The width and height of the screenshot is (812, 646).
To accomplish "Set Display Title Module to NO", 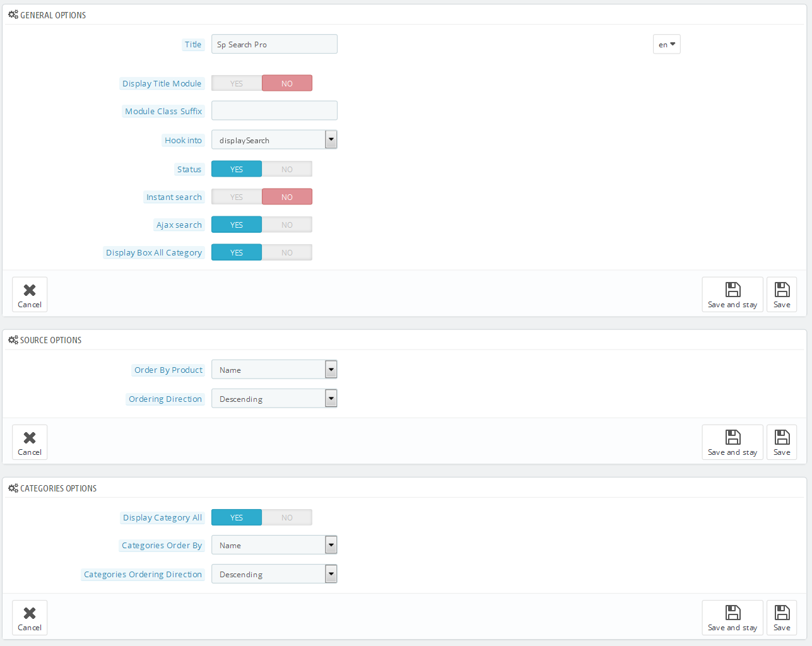I will pos(287,83).
